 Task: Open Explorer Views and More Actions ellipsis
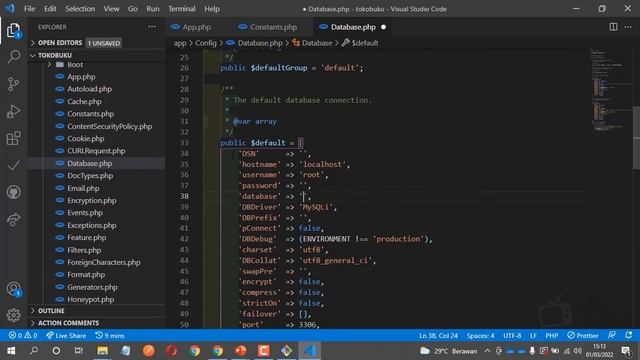(152, 27)
